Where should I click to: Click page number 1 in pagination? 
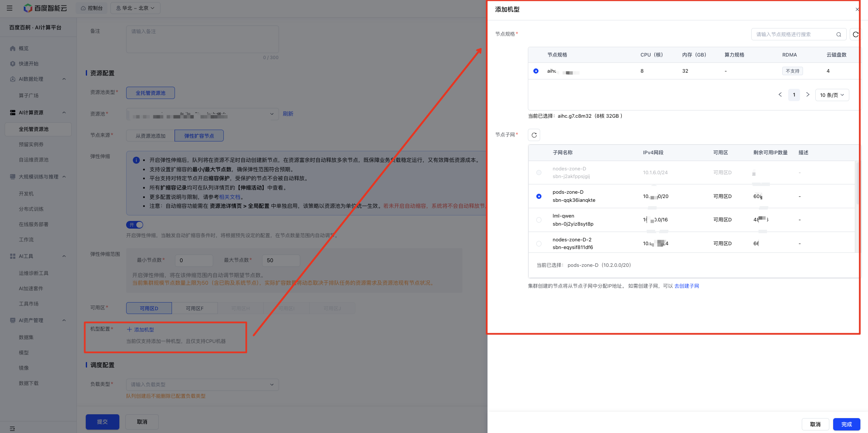coord(794,95)
